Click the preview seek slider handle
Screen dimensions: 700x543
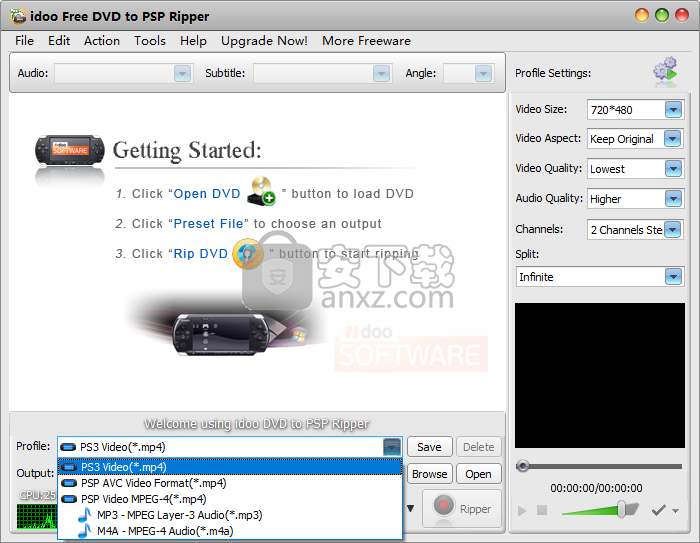[x=523, y=466]
